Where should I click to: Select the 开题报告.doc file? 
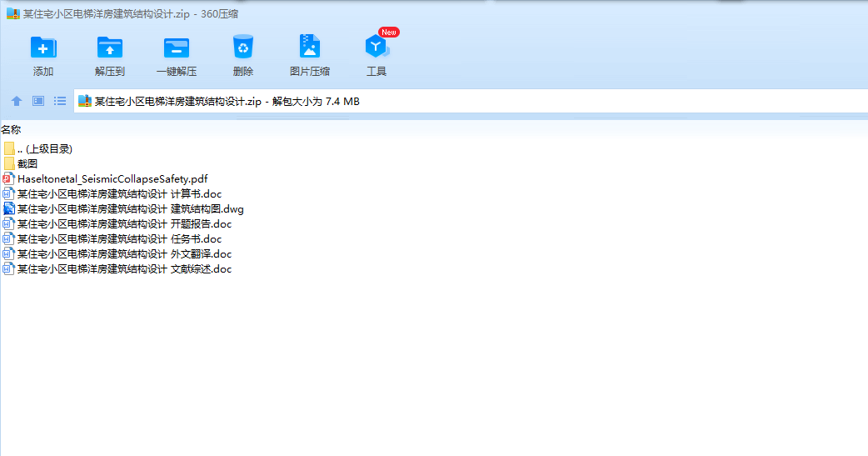(124, 224)
